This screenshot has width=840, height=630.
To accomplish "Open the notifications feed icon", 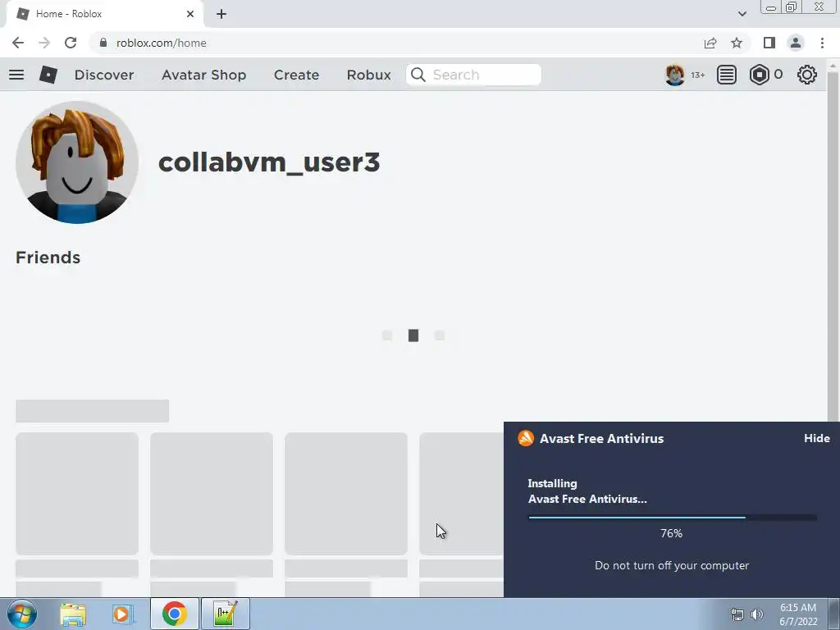I will coord(727,75).
